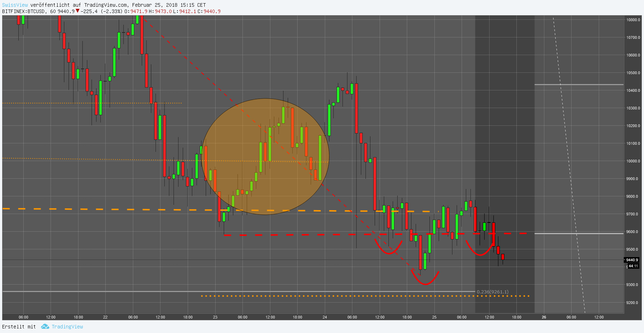Image resolution: width=644 pixels, height=333 pixels.
Task: Click the 60 interval value in header
Action: pos(53,11)
